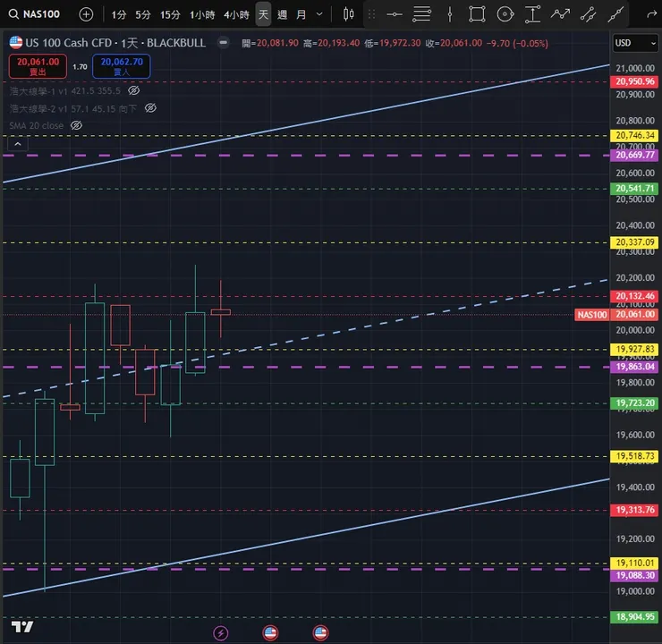This screenshot has height=644, width=662.
Task: Select the multi-line price levels tool
Action: tap(421, 14)
